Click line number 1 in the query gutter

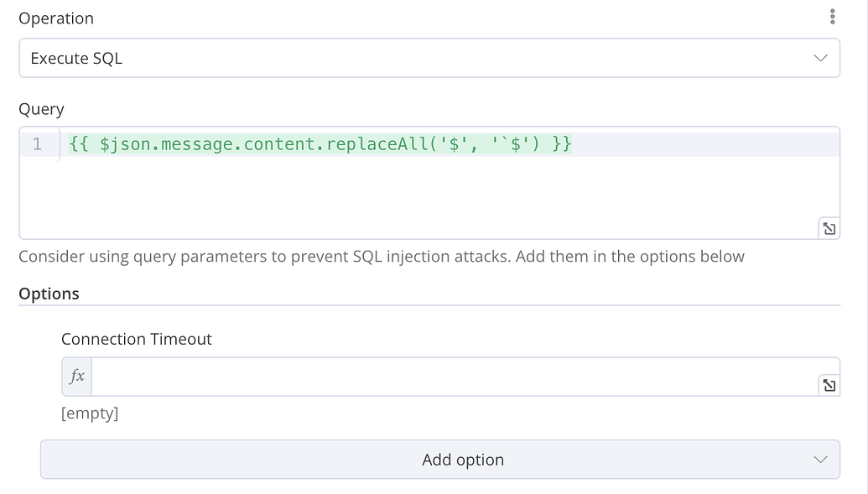(x=37, y=143)
